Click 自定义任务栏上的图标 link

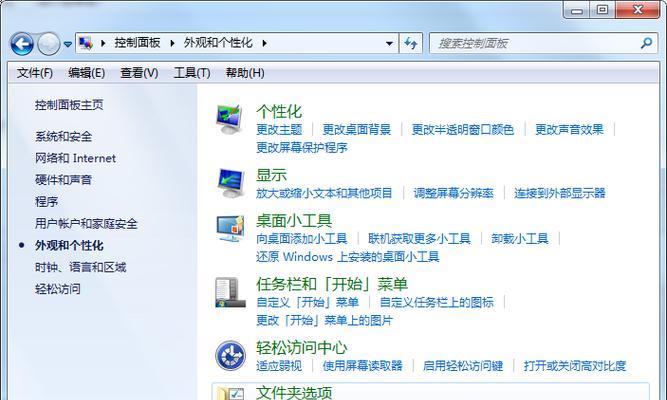click(x=436, y=303)
